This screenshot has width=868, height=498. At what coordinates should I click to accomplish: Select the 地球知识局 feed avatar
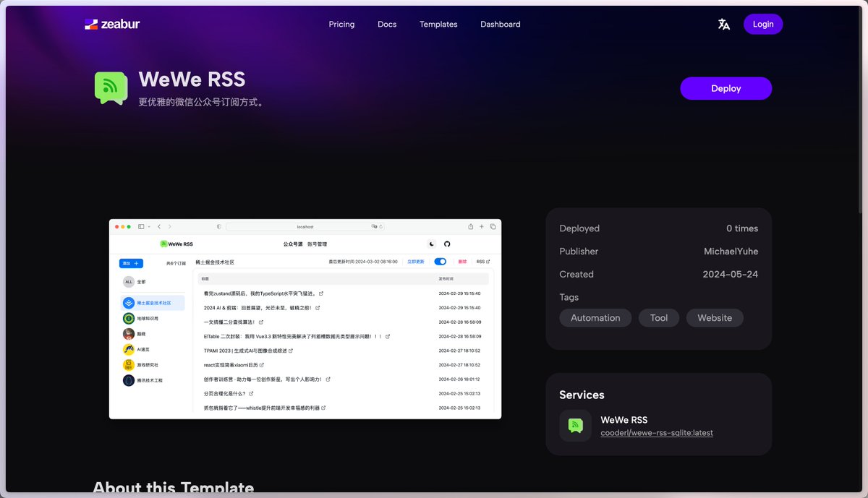pyautogui.click(x=129, y=319)
